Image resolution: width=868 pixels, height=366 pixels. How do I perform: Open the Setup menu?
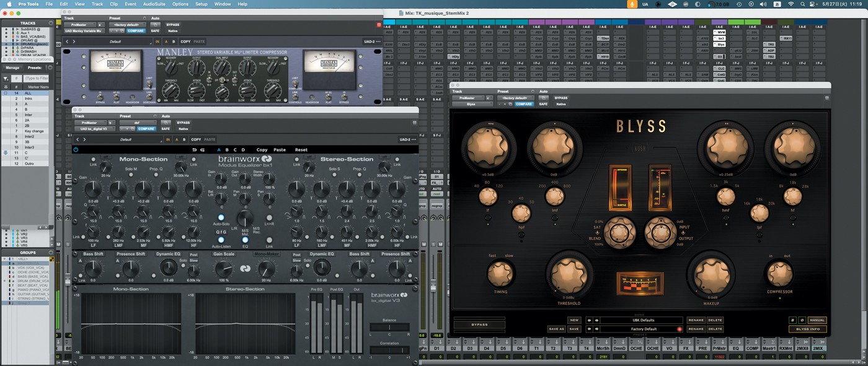(201, 4)
